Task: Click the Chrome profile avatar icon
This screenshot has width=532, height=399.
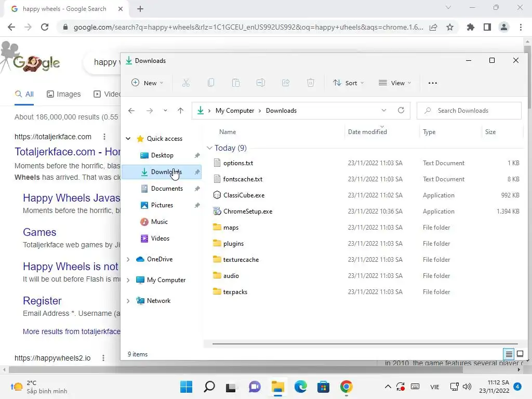Action: (x=504, y=27)
